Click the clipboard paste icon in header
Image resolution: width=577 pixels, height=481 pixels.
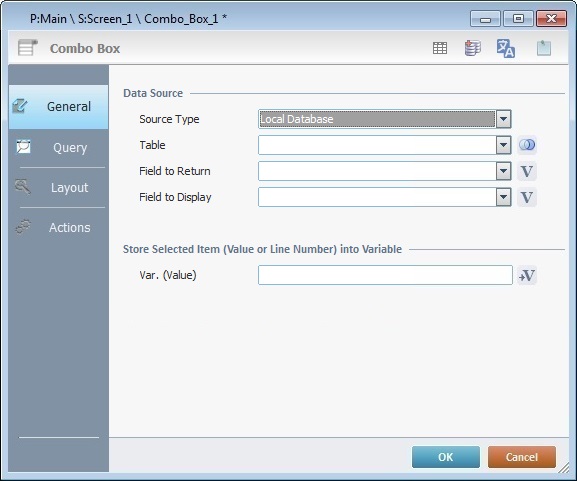click(x=544, y=48)
